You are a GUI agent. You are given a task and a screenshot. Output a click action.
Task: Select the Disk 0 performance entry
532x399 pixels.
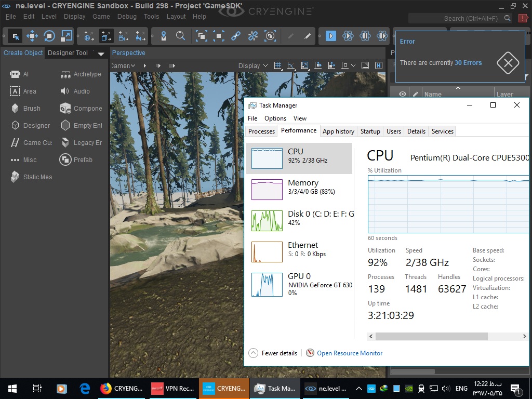coord(299,221)
